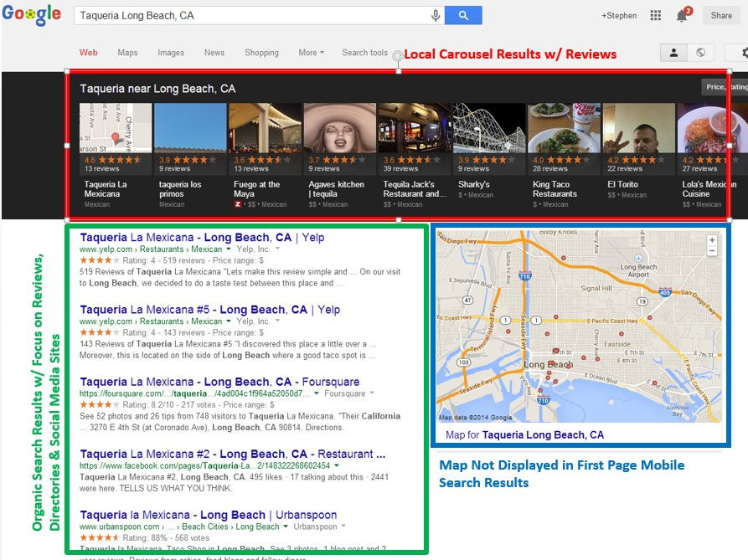The image size is (748, 560).
Task: Open the Sharky's carousel photo
Action: click(x=489, y=128)
